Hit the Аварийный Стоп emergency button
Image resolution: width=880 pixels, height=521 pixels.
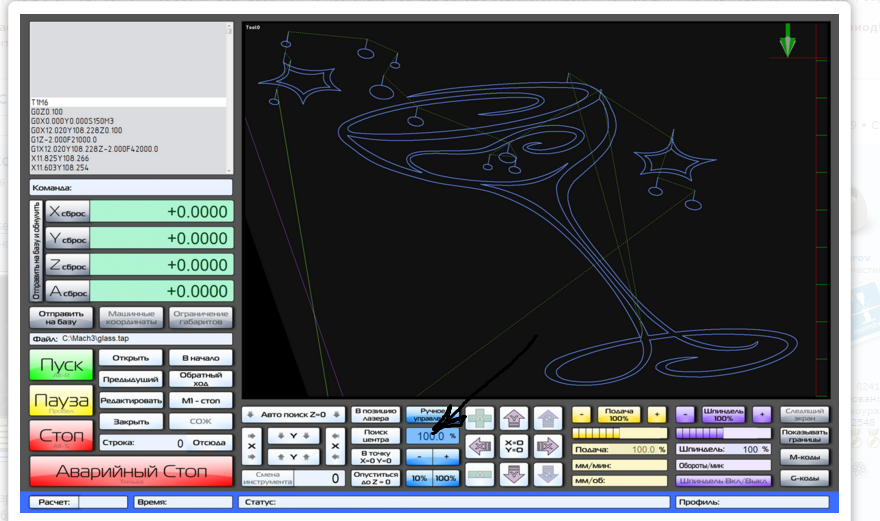point(131,471)
